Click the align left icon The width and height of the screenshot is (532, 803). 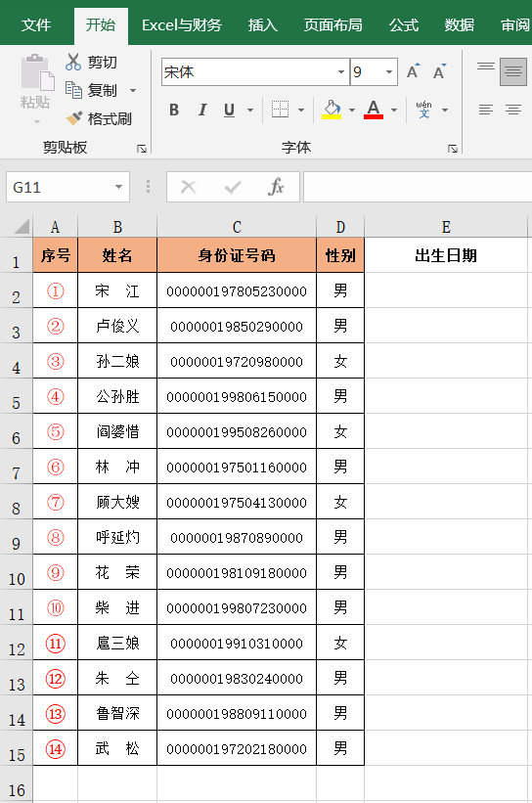485,110
